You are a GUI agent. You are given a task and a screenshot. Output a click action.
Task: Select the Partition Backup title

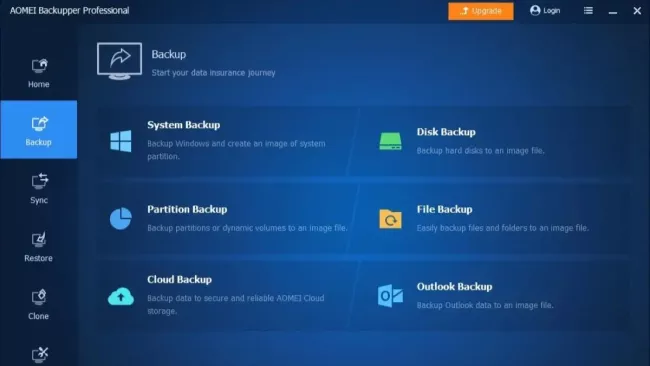click(187, 209)
